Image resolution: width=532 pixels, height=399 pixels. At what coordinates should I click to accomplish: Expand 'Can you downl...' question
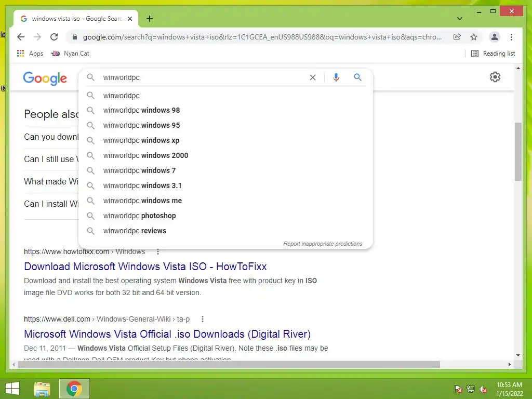coord(51,137)
